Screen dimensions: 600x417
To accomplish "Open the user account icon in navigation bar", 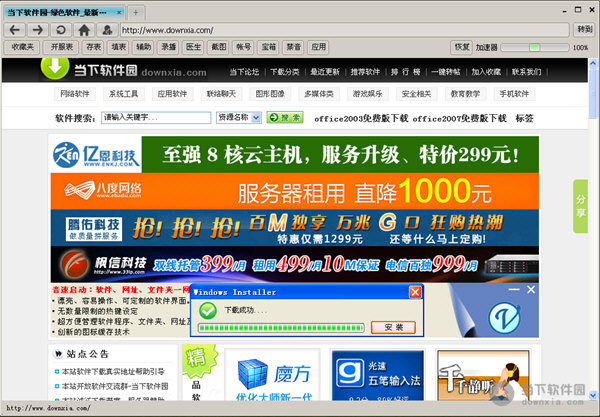I will tap(107, 29).
